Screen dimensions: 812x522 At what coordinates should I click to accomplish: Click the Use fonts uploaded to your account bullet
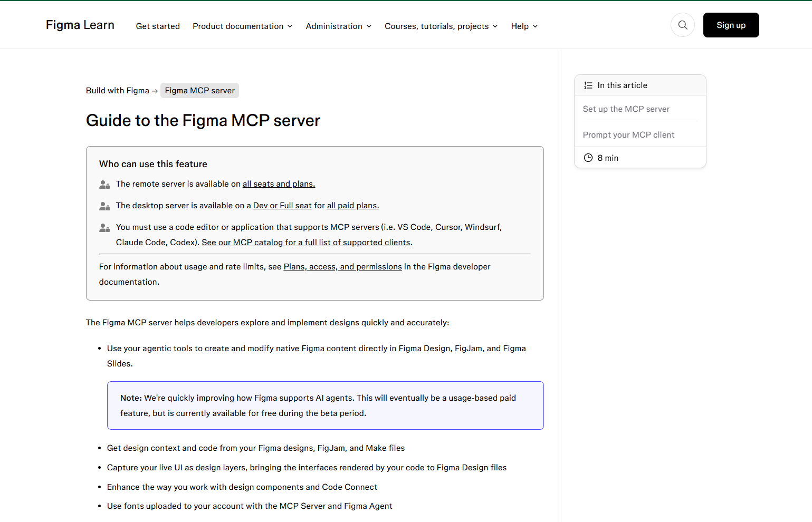click(x=250, y=506)
